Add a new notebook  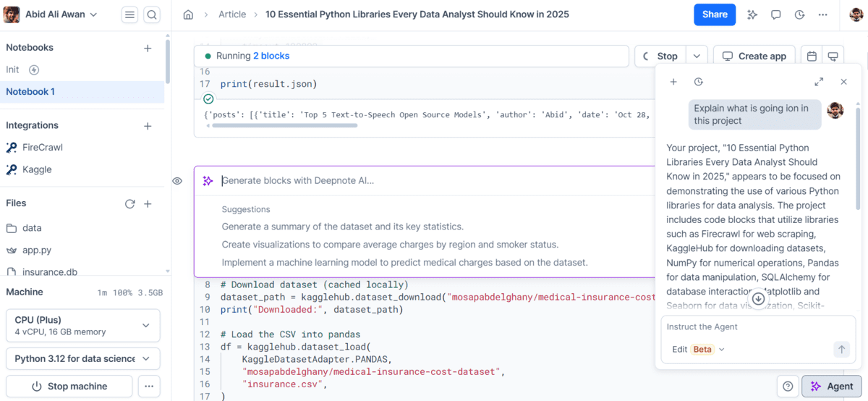[148, 48]
